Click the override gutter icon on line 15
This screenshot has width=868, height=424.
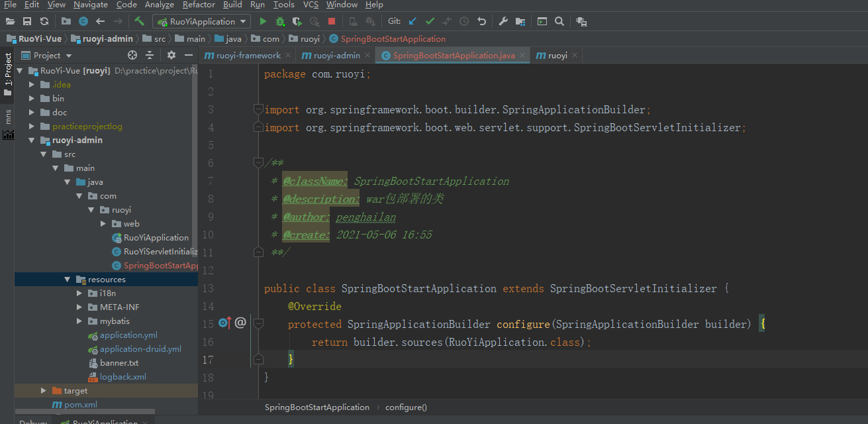pos(224,323)
